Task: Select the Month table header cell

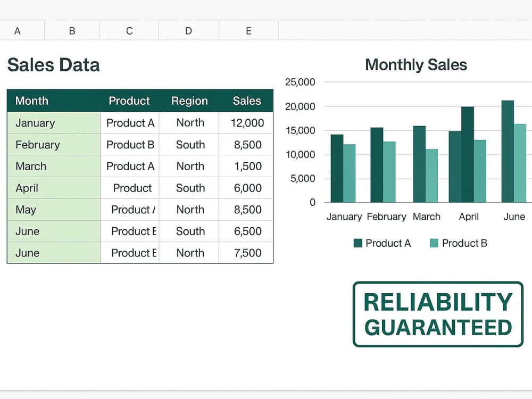Action: [x=54, y=101]
